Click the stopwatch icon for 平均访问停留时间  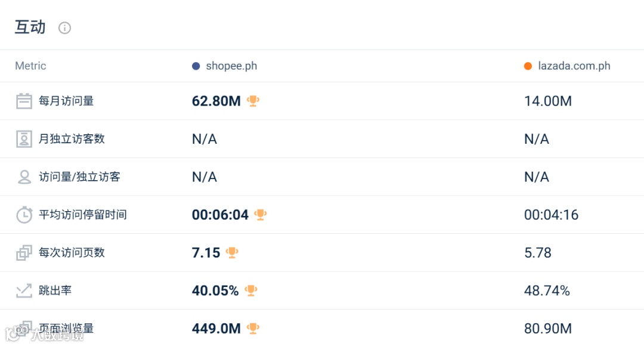pos(24,215)
